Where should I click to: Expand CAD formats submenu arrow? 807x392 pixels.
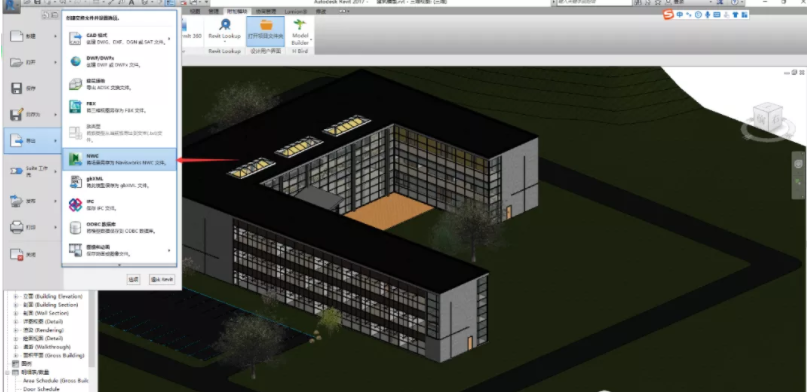169,38
